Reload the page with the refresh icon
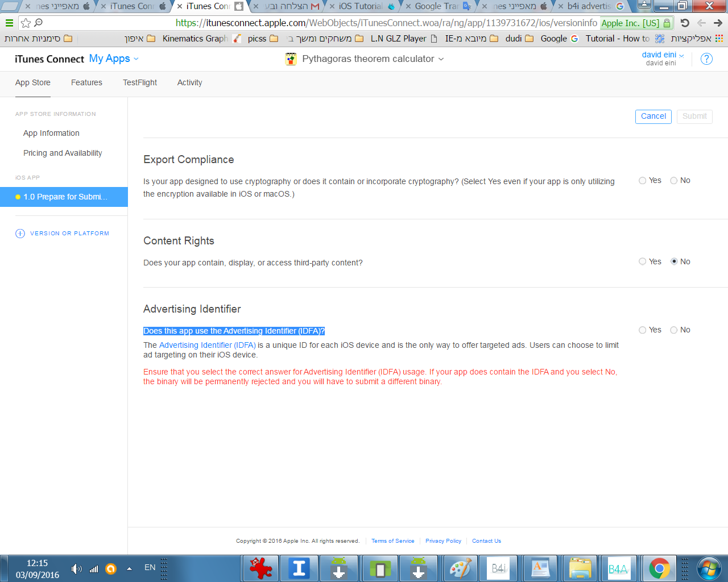The image size is (728, 582). 685,23
